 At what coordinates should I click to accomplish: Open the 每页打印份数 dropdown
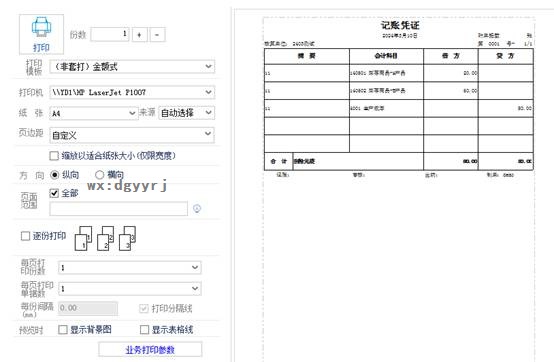tap(130, 267)
